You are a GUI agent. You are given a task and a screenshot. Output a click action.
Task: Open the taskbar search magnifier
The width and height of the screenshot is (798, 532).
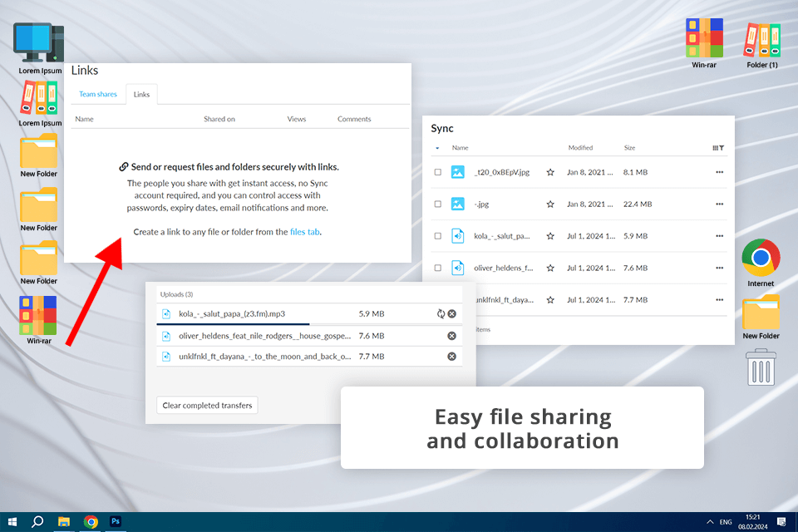37,522
